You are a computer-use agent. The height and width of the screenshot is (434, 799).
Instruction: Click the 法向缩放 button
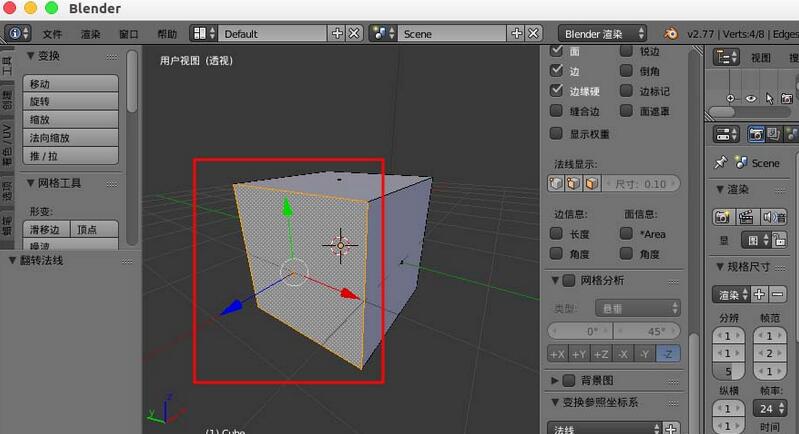point(71,138)
